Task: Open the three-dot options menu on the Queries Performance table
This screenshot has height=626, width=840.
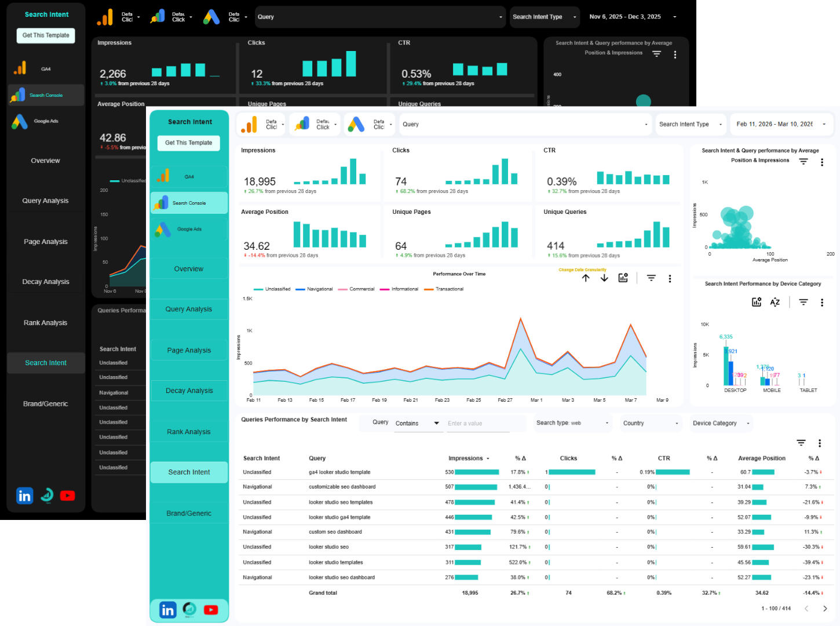Action: click(820, 443)
